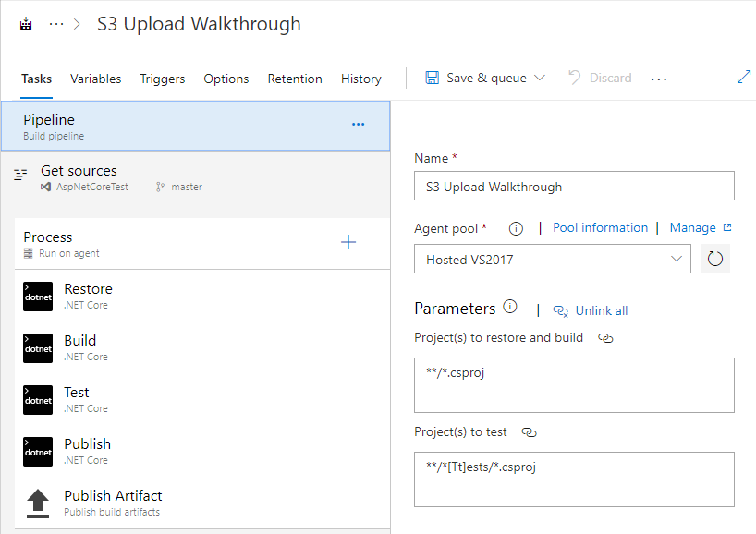Screen dimensions: 756x534
Task: Click the Azure DevOps logo
Action: pyautogui.click(x=25, y=23)
